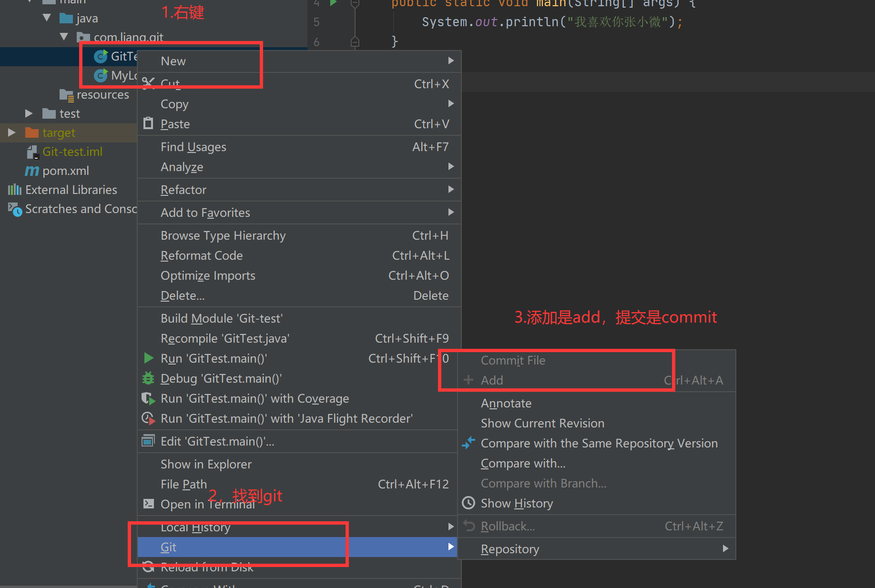Choose the Delete... menu entry
The width and height of the screenshot is (875, 588).
click(299, 295)
